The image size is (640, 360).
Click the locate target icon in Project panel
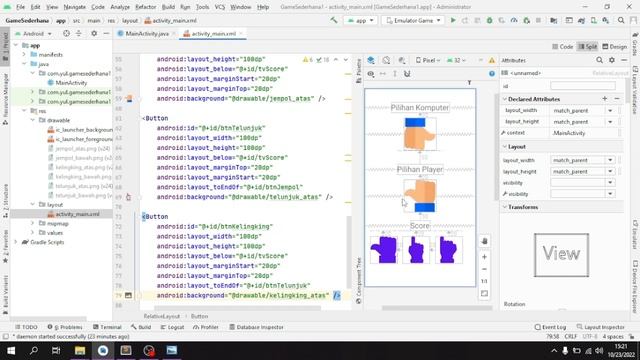pos(66,33)
